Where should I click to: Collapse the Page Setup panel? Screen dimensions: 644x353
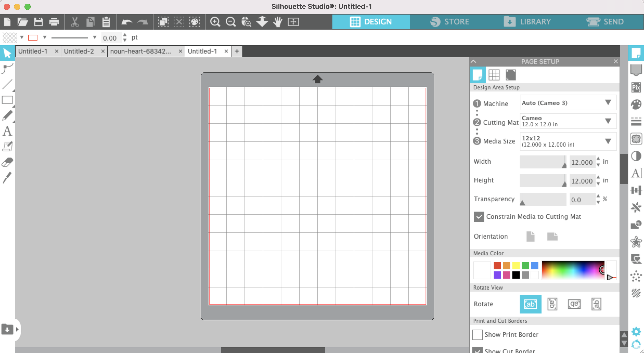[x=474, y=62]
